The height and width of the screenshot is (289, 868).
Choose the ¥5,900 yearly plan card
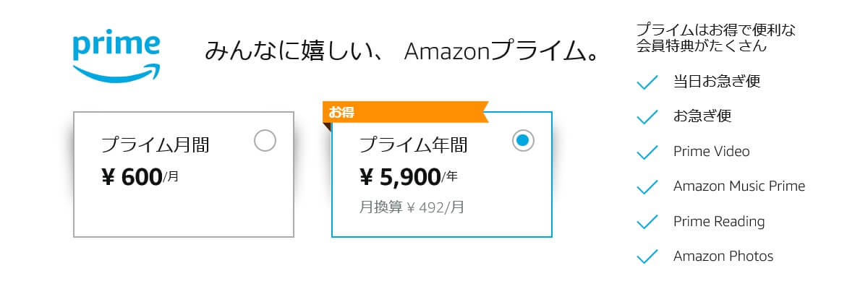(x=442, y=175)
